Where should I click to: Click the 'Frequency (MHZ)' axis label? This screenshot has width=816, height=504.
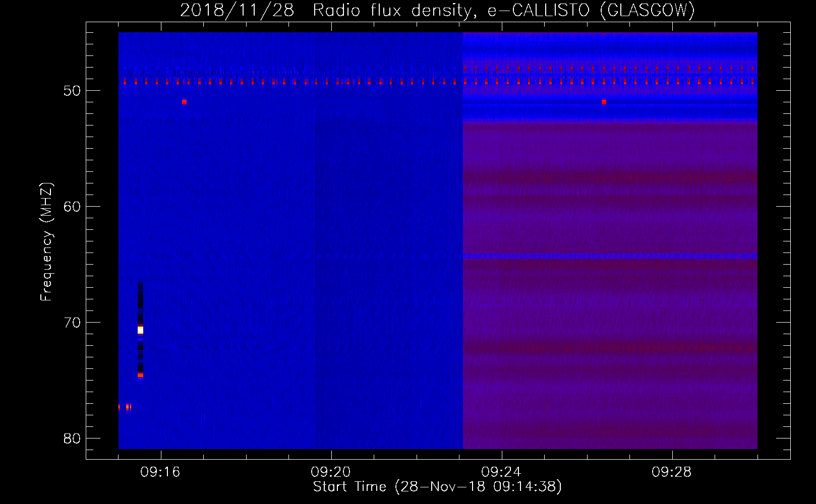(x=46, y=242)
